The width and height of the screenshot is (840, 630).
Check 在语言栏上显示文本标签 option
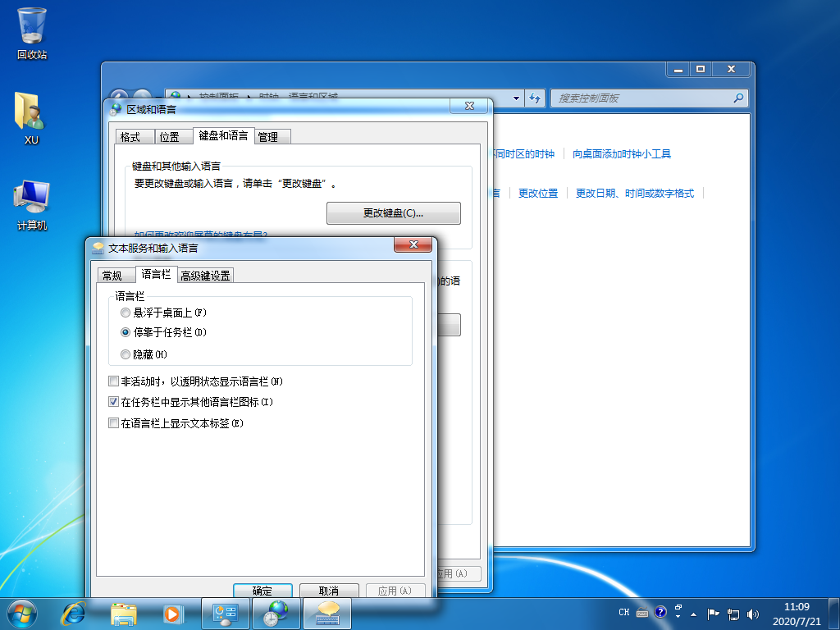coord(113,424)
